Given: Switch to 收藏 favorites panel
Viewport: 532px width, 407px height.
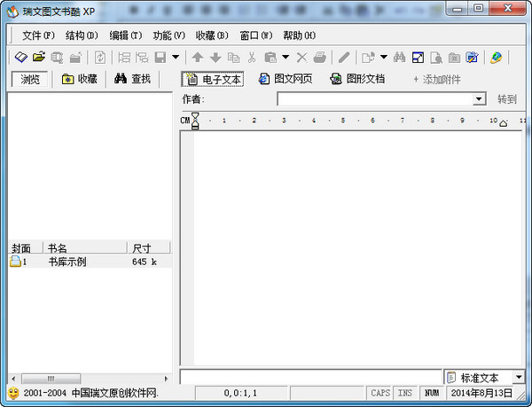Looking at the screenshot, I should point(80,79).
